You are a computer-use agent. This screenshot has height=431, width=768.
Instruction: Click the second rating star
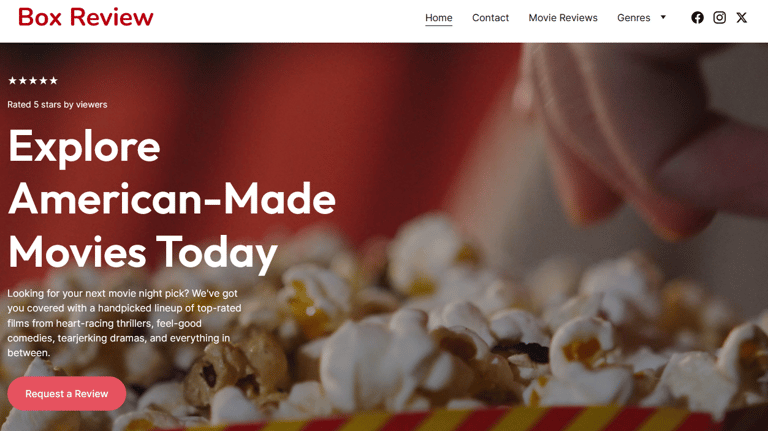click(23, 80)
